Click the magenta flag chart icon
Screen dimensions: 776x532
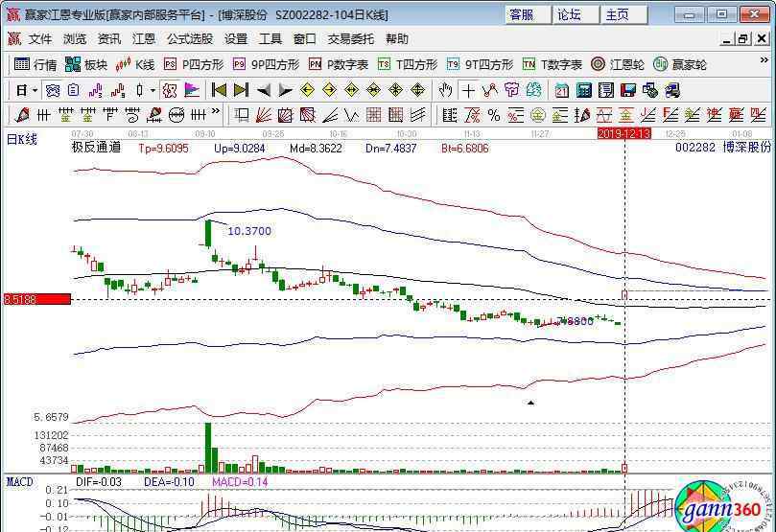pos(192,90)
